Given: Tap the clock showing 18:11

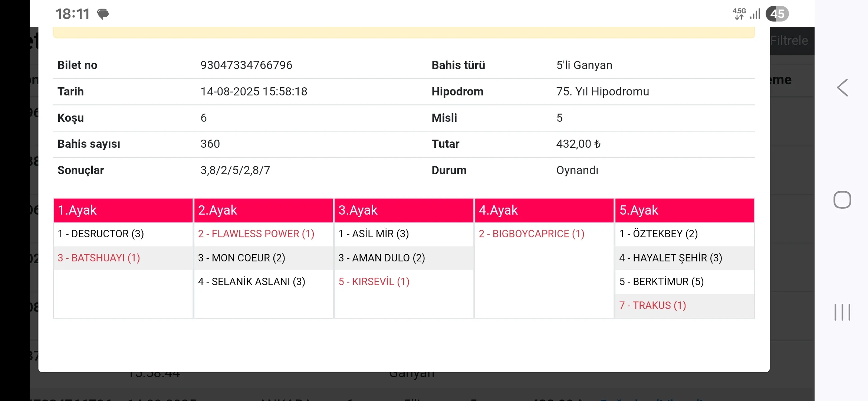Looking at the screenshot, I should [73, 14].
